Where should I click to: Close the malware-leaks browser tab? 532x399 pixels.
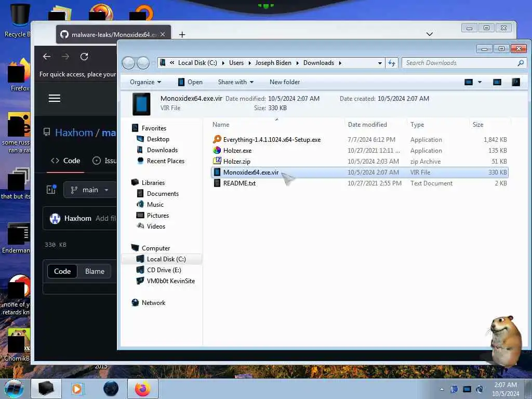(x=163, y=35)
